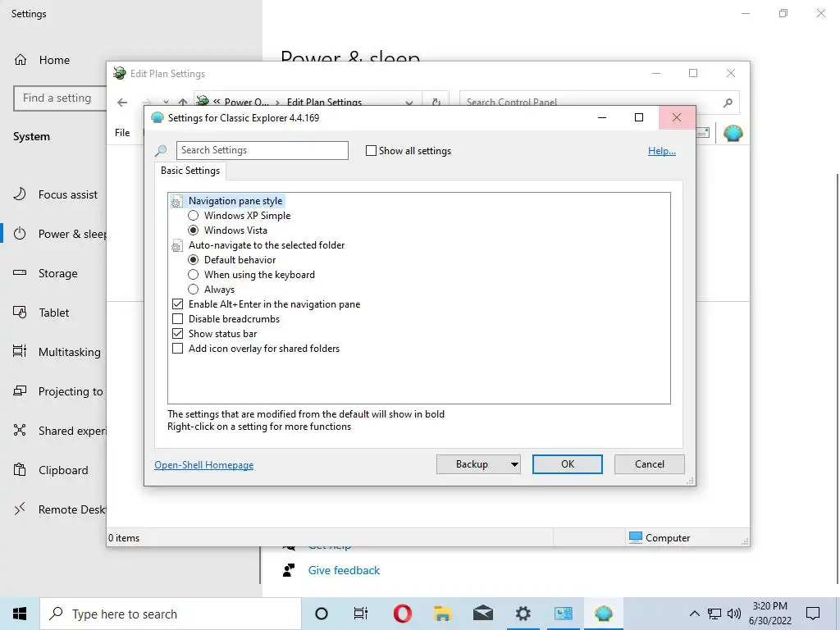Viewport: 840px width, 630px height.
Task: Open the File menu in Edit Plan Settings
Action: (x=122, y=132)
